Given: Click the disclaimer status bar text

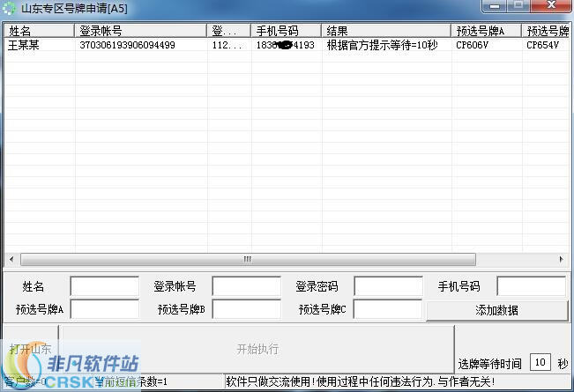Looking at the screenshot, I should [x=361, y=382].
